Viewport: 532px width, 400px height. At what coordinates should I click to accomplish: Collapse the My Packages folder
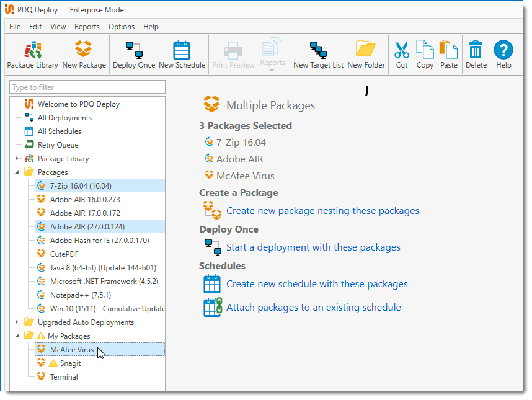pyautogui.click(x=17, y=336)
